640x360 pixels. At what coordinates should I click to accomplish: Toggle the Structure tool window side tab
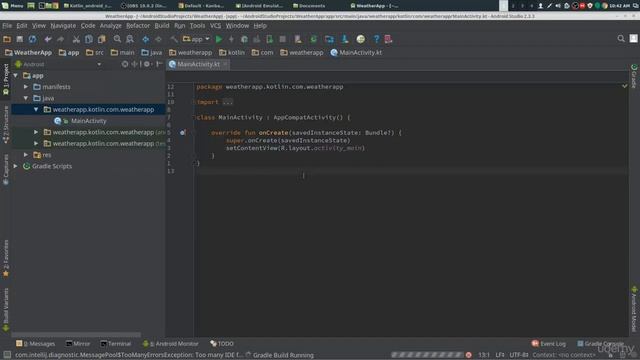[6, 124]
